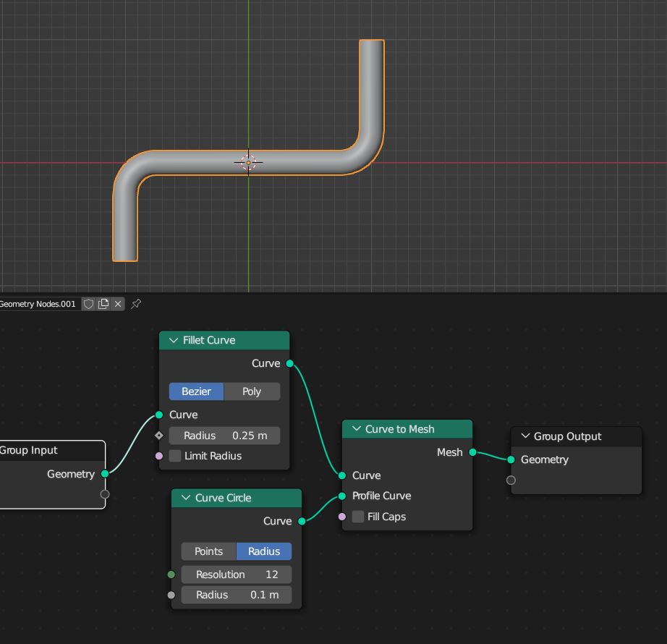Collapse the Curve to Mesh node
Screen dimensions: 667x644
356,429
